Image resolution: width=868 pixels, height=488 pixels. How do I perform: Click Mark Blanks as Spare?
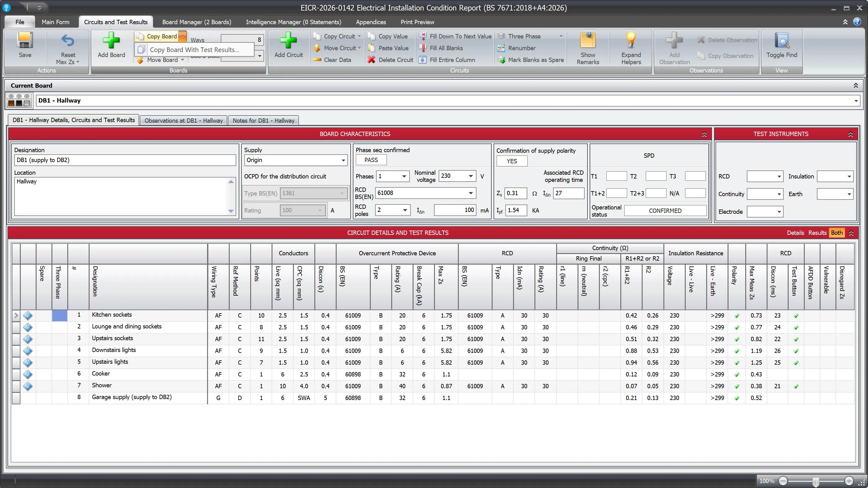[x=531, y=59]
